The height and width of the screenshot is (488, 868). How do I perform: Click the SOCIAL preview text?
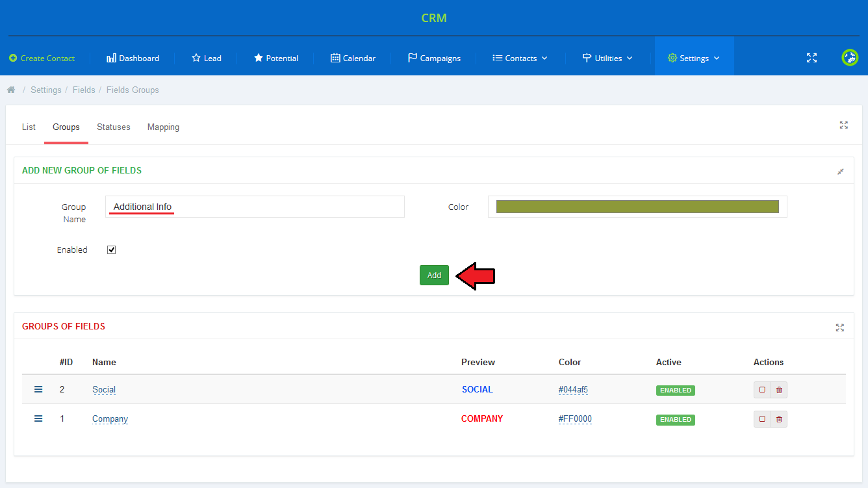(478, 390)
